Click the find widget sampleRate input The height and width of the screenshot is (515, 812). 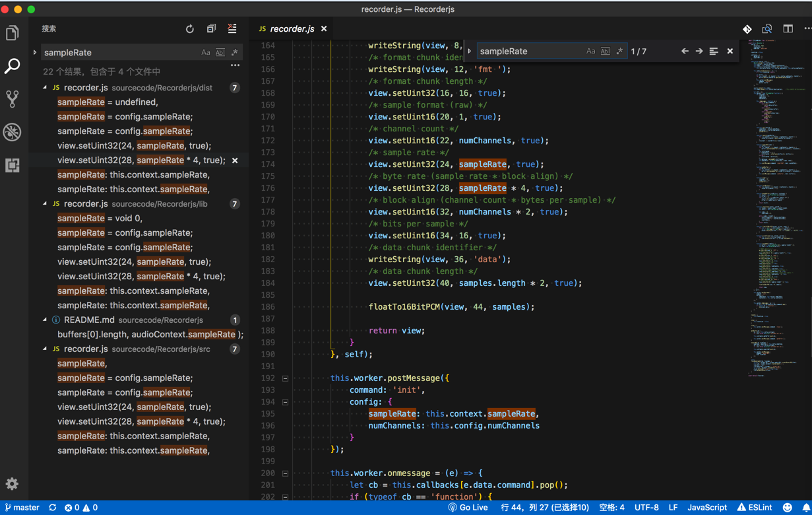528,51
